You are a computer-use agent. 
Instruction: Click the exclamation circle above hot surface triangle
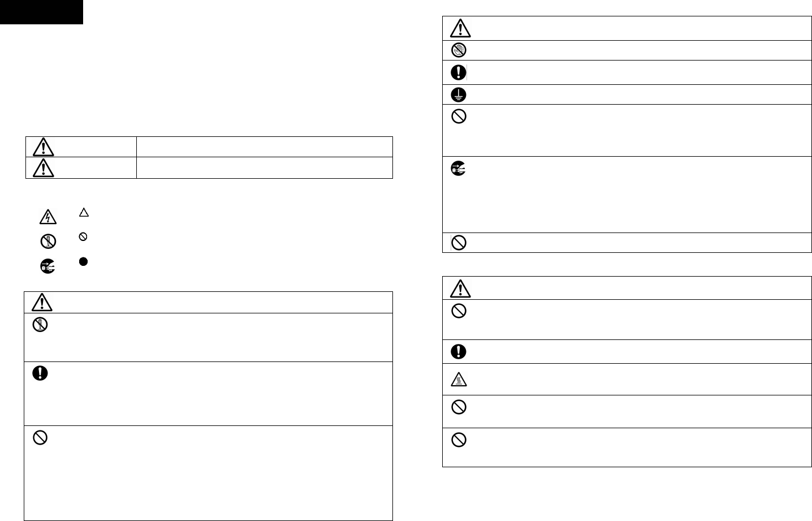tap(459, 351)
